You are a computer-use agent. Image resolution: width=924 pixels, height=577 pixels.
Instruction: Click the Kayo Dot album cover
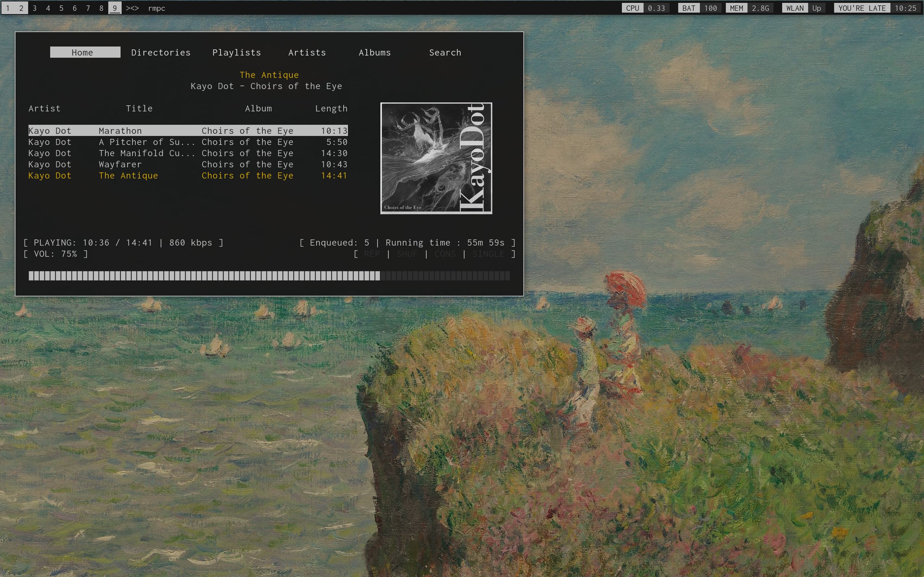(x=436, y=158)
